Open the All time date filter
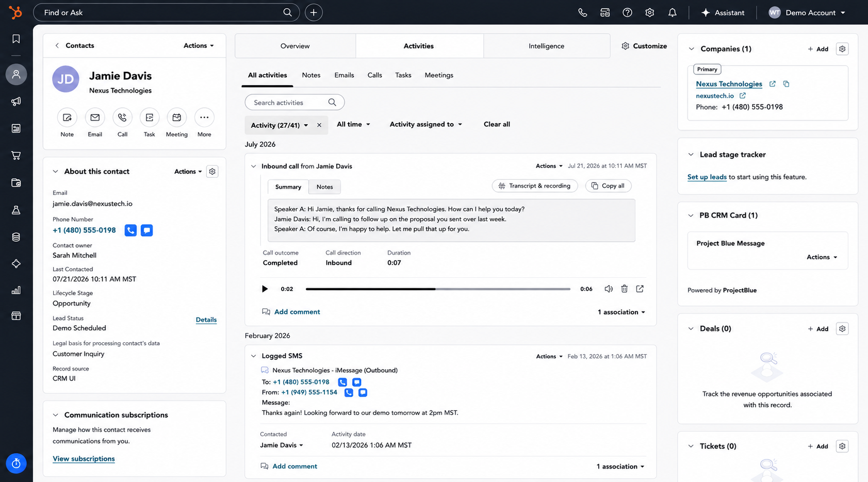 click(353, 124)
